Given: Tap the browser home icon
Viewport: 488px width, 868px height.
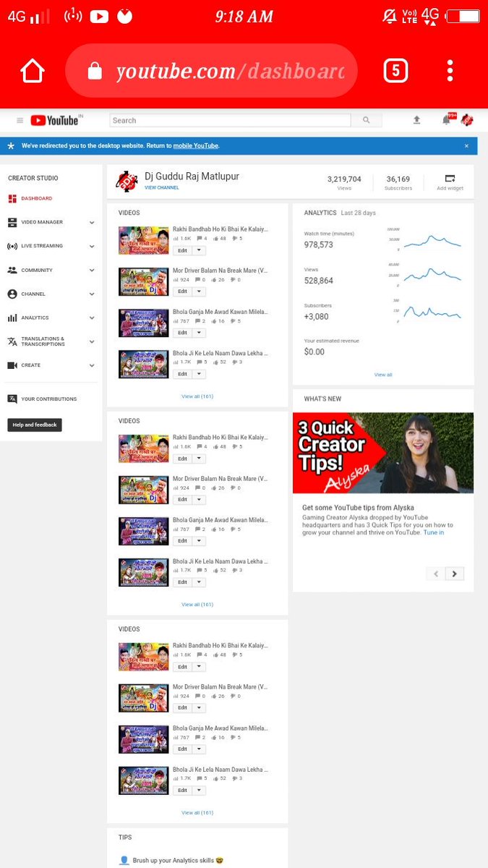Looking at the screenshot, I should click(33, 71).
